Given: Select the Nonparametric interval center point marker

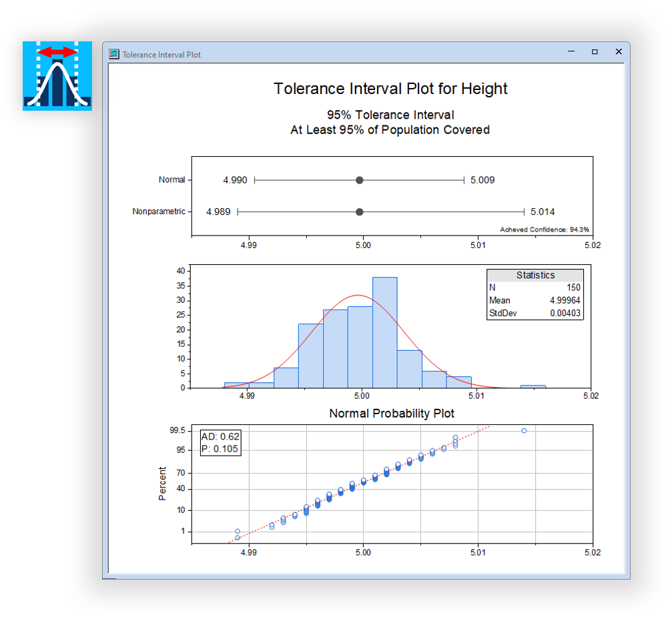Looking at the screenshot, I should pyautogui.click(x=359, y=211).
